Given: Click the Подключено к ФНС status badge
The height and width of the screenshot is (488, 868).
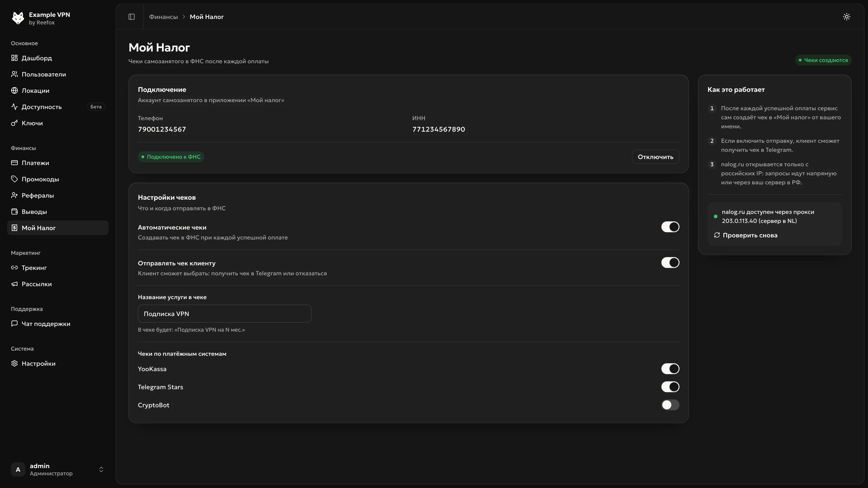Looking at the screenshot, I should (171, 157).
